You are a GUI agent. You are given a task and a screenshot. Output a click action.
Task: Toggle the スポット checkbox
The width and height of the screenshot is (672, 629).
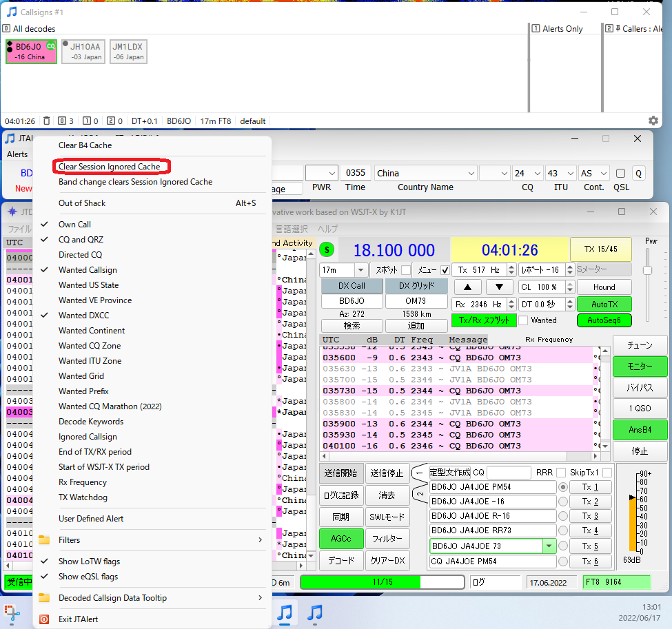pyautogui.click(x=406, y=270)
